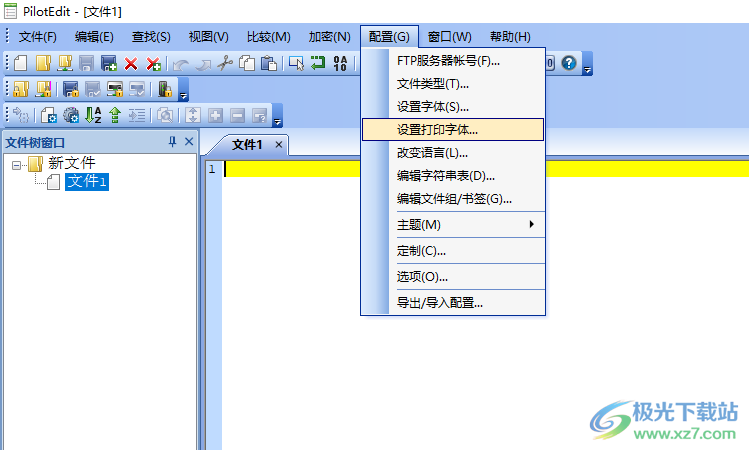Open the 编辑(E) menu
The image size is (749, 450).
[x=94, y=37]
